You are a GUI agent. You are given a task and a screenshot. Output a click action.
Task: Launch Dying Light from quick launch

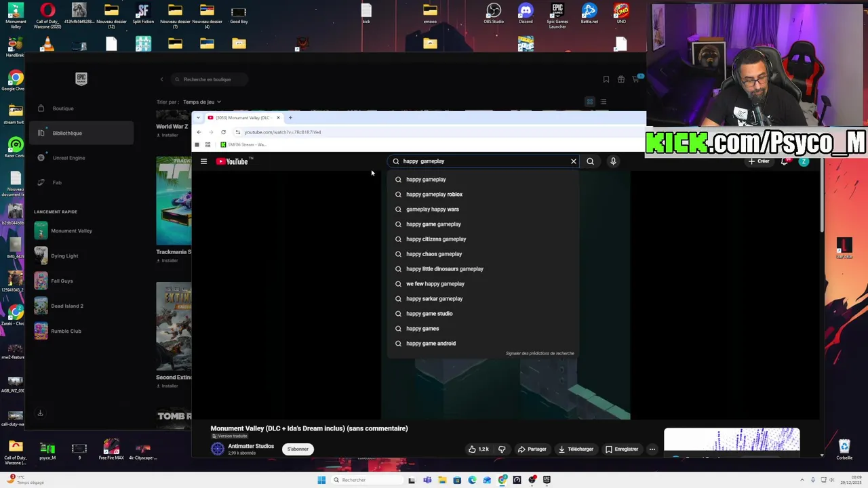[x=81, y=256]
